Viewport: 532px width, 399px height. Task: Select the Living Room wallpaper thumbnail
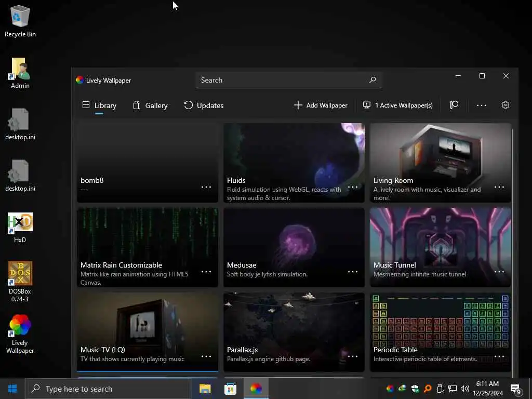(441, 163)
